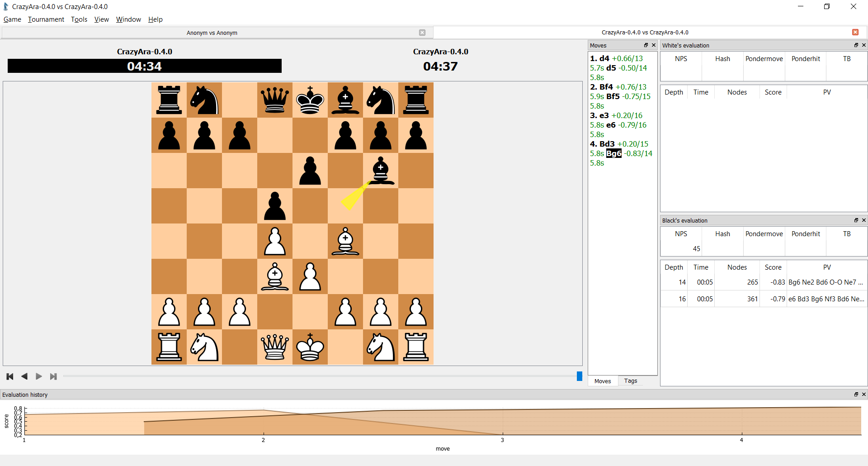Close the White's evaluation panel
This screenshot has width=868, height=466.
864,45
